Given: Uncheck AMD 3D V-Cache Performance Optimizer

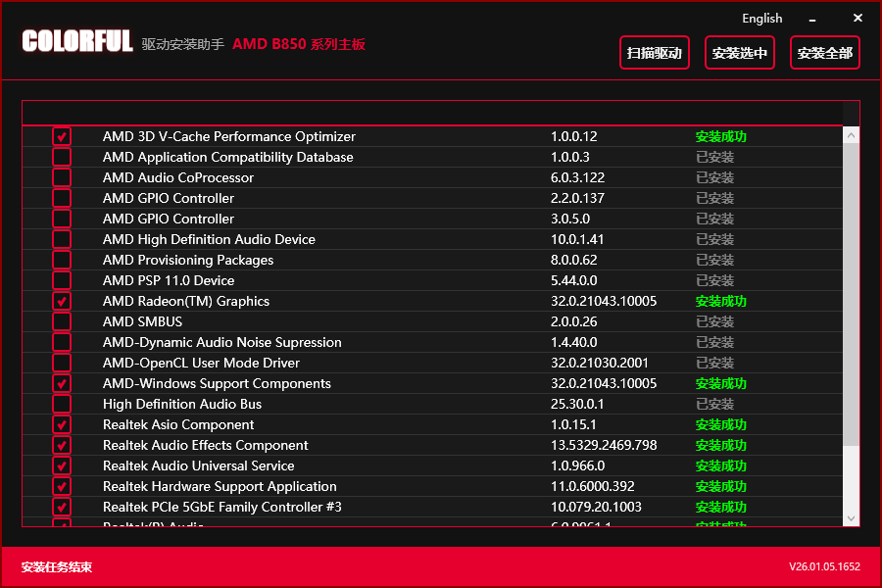Looking at the screenshot, I should coord(62,137).
